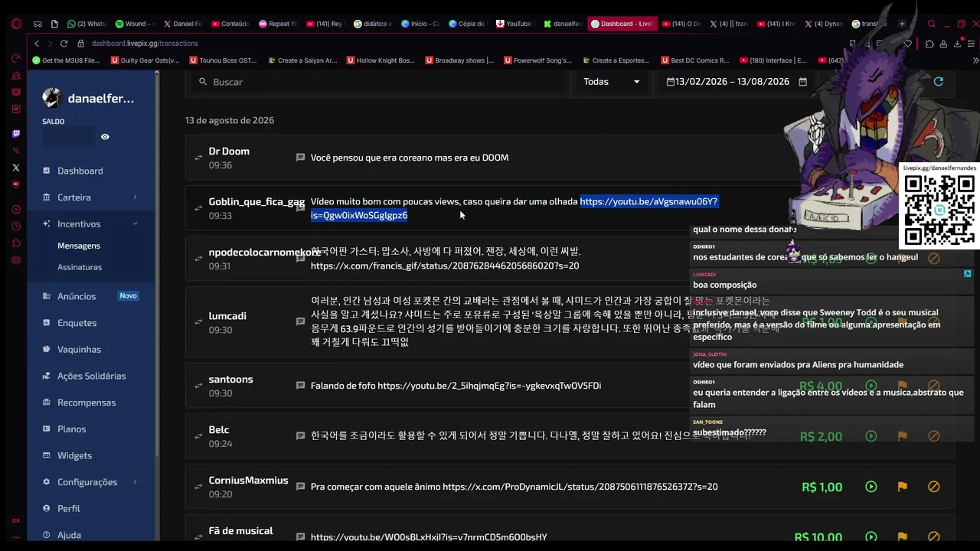Replay the Belc R$ 2,00 alert

point(871,436)
